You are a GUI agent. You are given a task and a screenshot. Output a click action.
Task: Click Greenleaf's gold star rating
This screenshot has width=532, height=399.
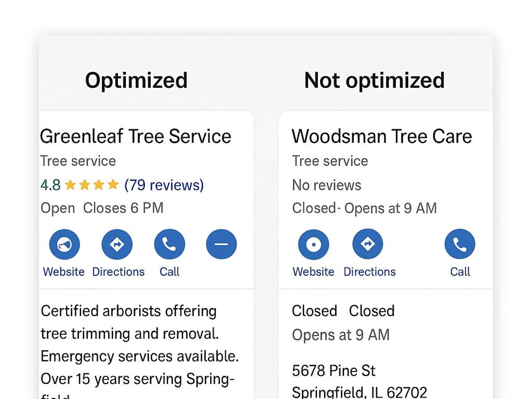point(91,185)
